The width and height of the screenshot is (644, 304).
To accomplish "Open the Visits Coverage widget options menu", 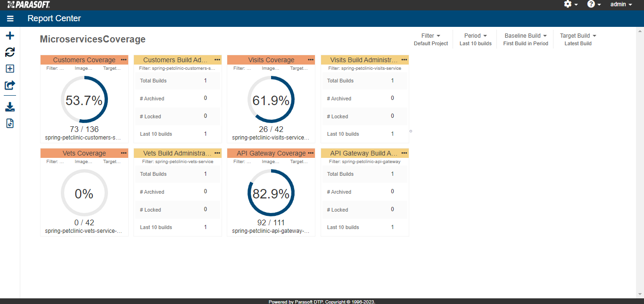I will [311, 60].
